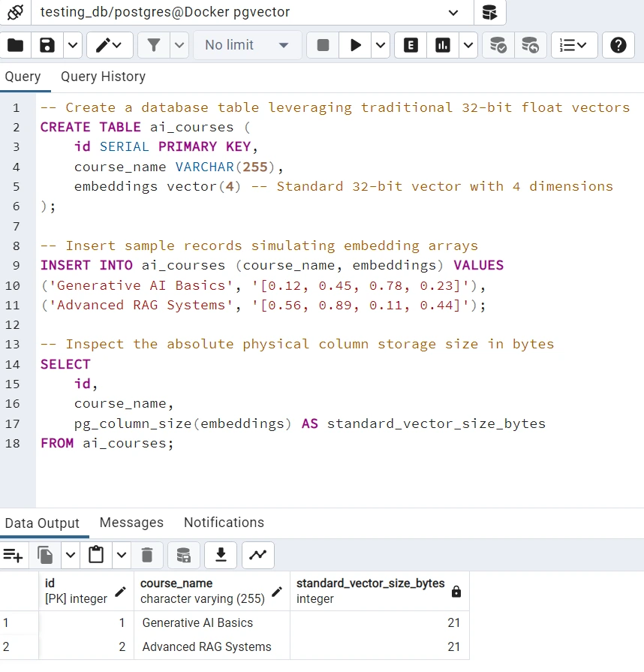Switch to the Data Output tab
This screenshot has width=644, height=672.
coord(42,523)
